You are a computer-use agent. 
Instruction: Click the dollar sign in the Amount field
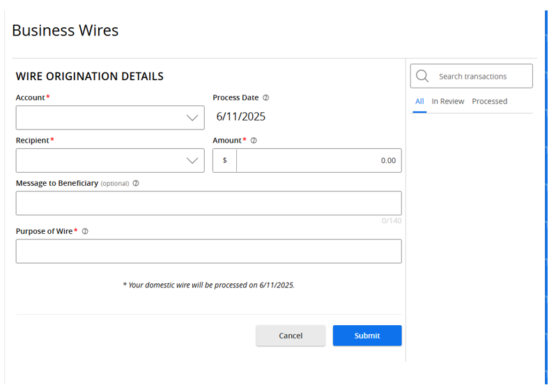click(x=225, y=161)
